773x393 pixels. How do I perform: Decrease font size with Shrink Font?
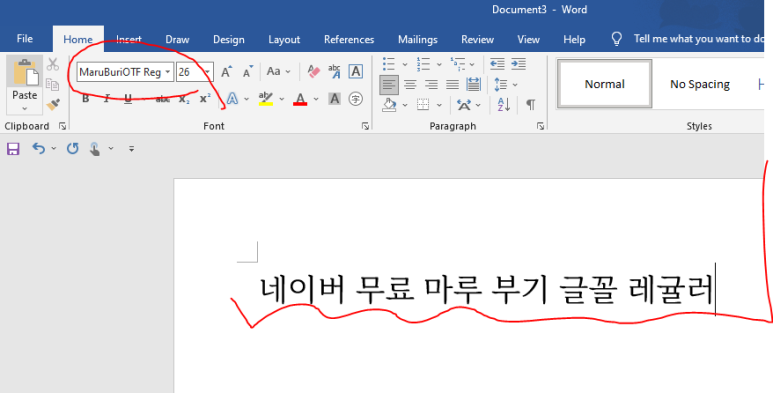coord(248,72)
